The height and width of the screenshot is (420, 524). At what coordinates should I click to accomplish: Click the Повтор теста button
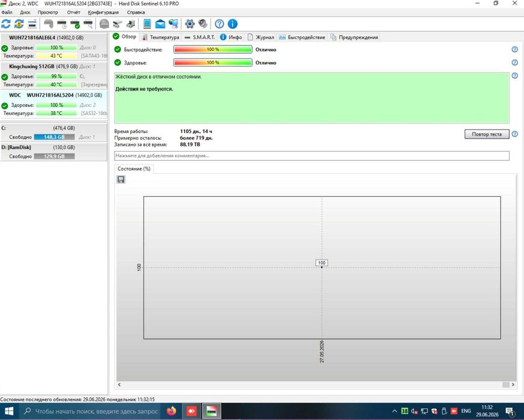487,134
